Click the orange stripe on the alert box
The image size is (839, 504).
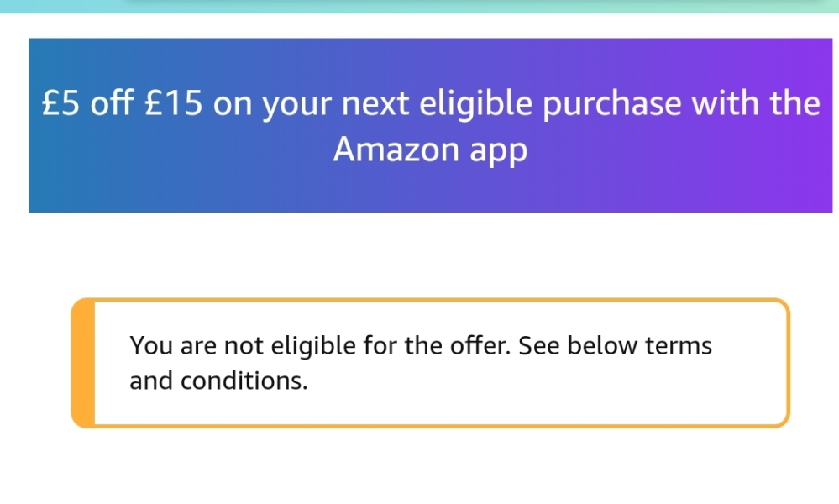pyautogui.click(x=83, y=363)
